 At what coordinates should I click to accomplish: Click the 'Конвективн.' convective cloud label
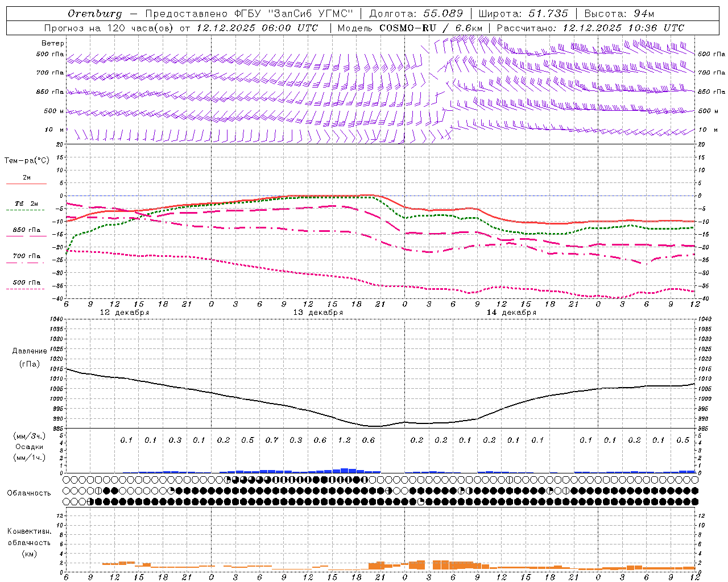coord(30,531)
